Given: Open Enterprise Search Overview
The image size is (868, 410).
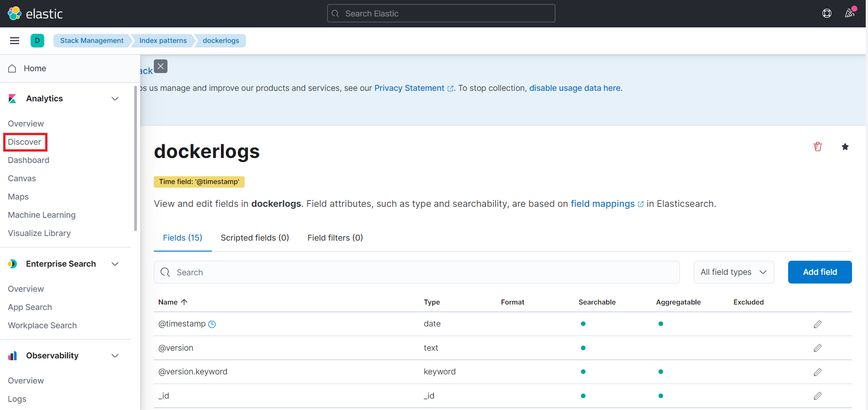Looking at the screenshot, I should [x=26, y=289].
